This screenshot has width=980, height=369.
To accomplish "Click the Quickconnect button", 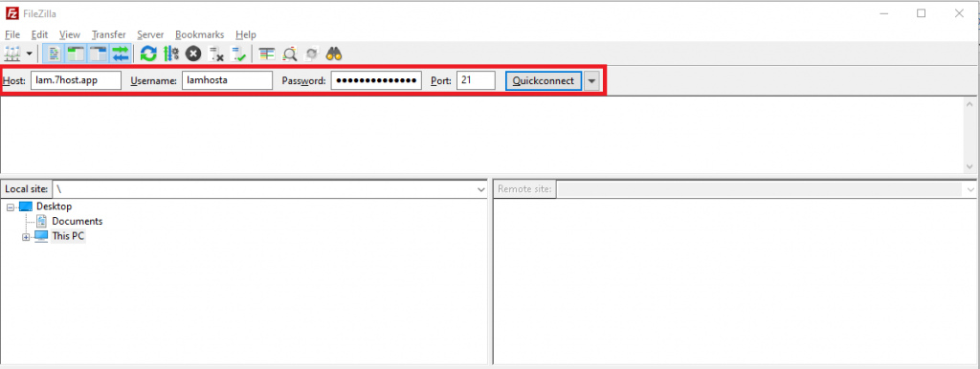I will tap(544, 80).
